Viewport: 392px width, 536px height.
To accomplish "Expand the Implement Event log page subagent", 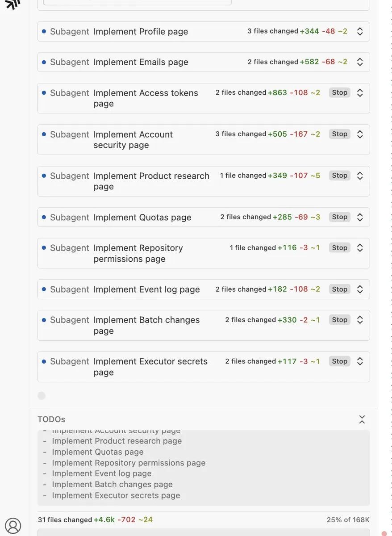I will (360, 289).
